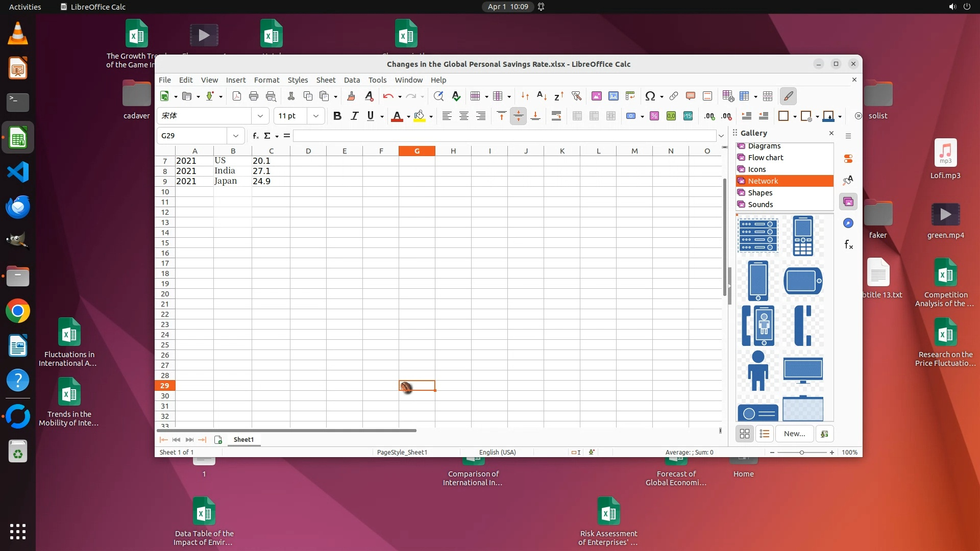Expand the font name dropdown
This screenshot has width=980, height=551.
click(260, 116)
